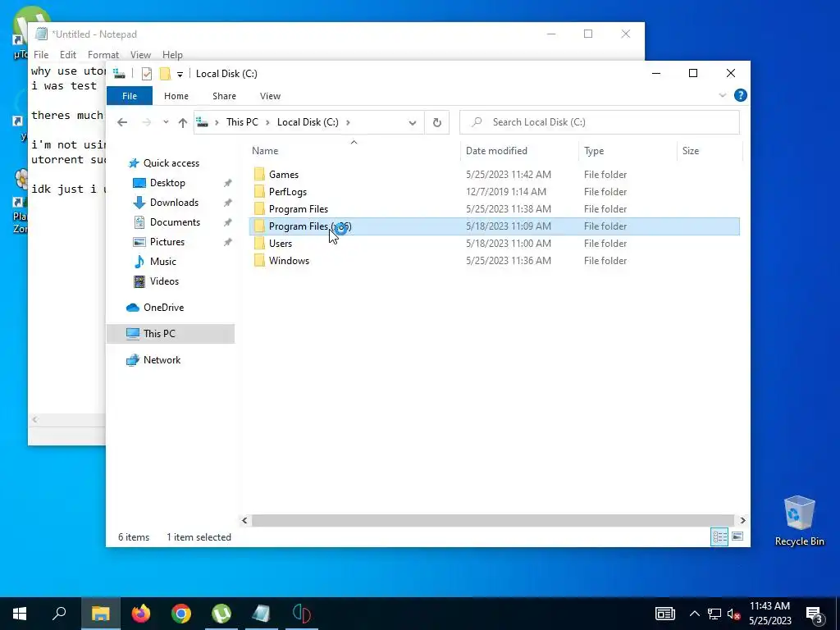Open the Games folder icon
840x630 pixels.
(259, 174)
